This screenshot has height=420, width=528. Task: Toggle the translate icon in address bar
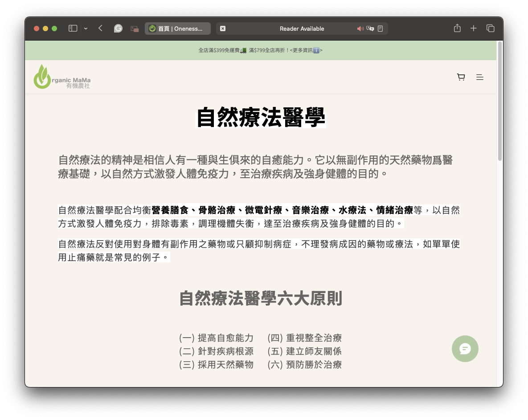tap(370, 29)
